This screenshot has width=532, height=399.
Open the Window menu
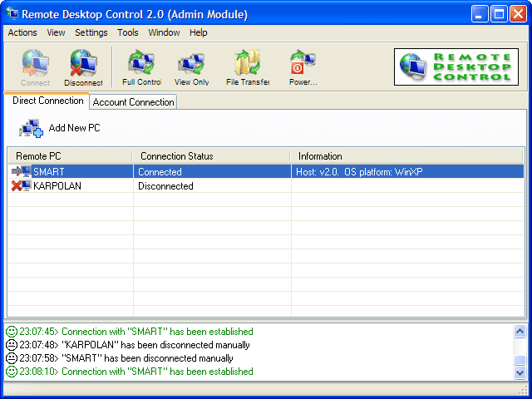[164, 32]
